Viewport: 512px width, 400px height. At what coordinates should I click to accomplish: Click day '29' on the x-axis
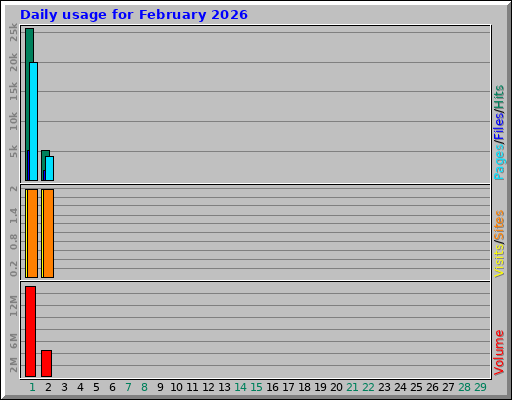coord(480,387)
